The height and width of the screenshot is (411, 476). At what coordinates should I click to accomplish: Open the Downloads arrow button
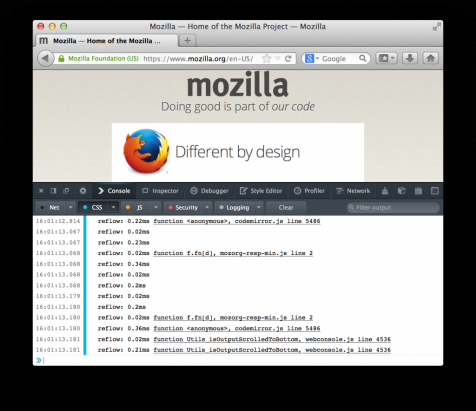point(410,58)
